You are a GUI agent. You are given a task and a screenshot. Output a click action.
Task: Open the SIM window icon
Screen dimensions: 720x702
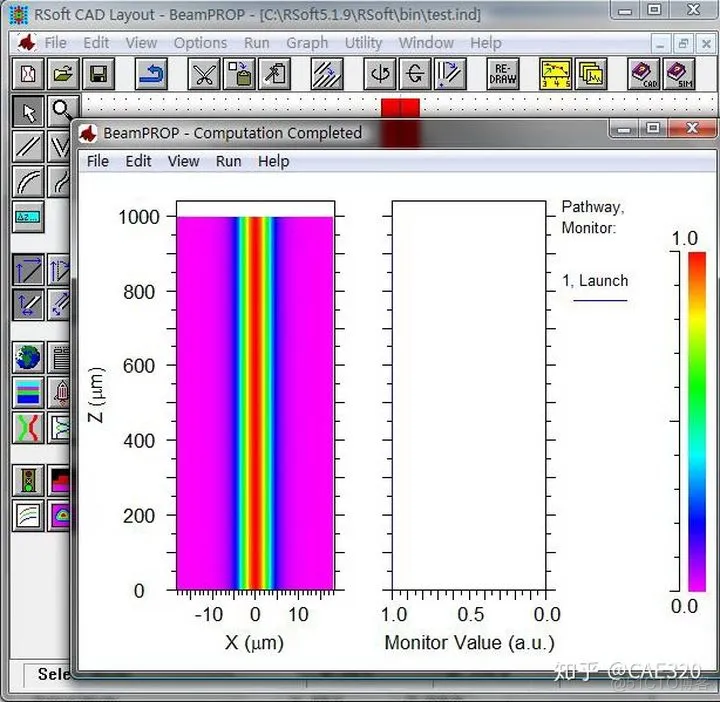(x=679, y=75)
